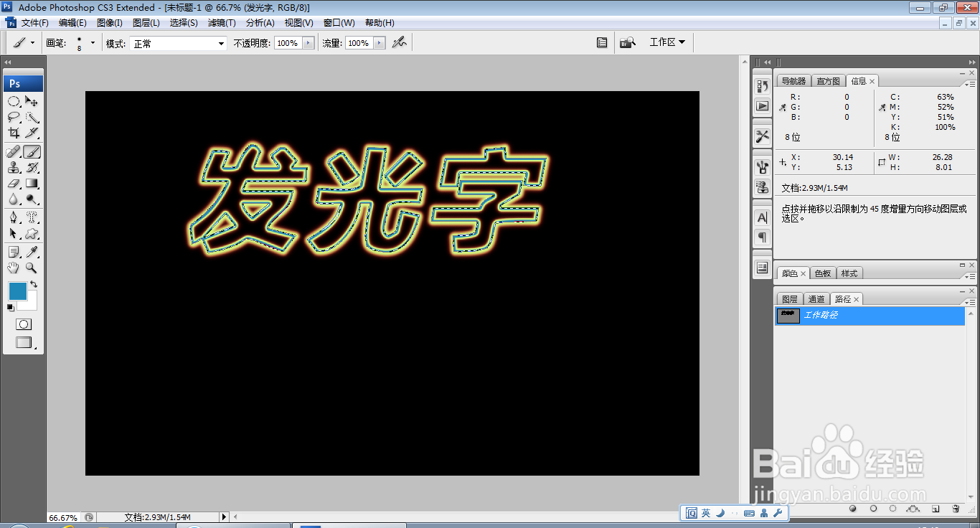Enable the airbrush option
This screenshot has width=980, height=528.
click(399, 43)
